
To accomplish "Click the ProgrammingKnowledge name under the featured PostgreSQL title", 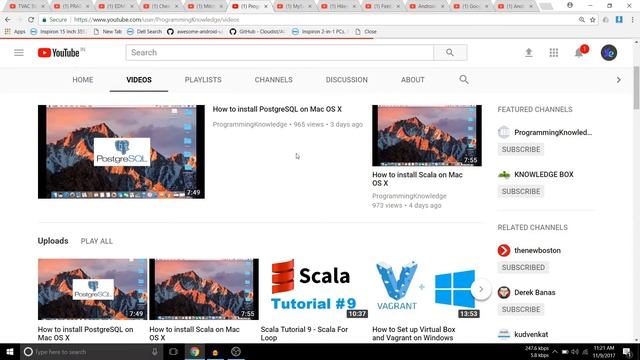I will (250, 124).
